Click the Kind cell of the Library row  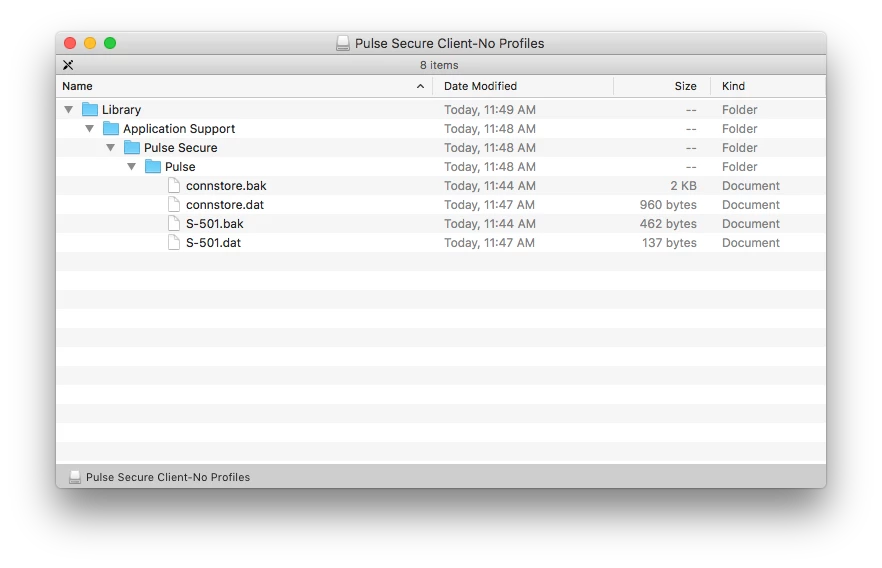click(740, 110)
